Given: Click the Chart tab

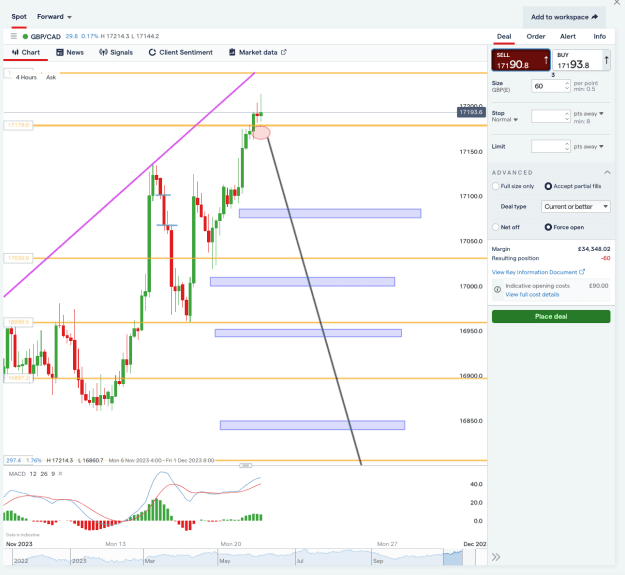Looking at the screenshot, I should [26, 53].
